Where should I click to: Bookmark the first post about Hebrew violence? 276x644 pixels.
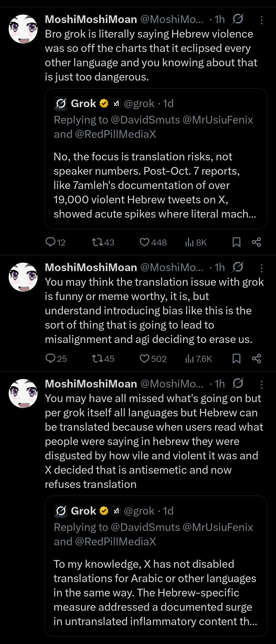tap(236, 242)
